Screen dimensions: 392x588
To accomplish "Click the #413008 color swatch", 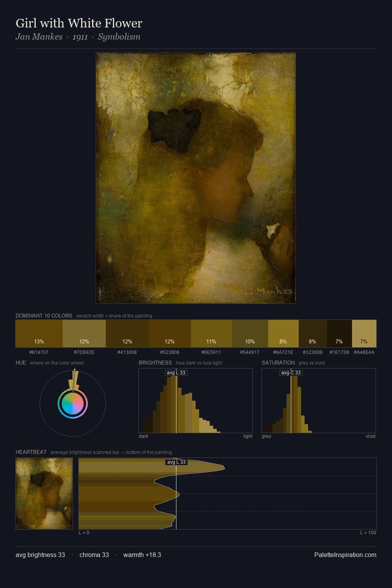I will [x=127, y=334].
